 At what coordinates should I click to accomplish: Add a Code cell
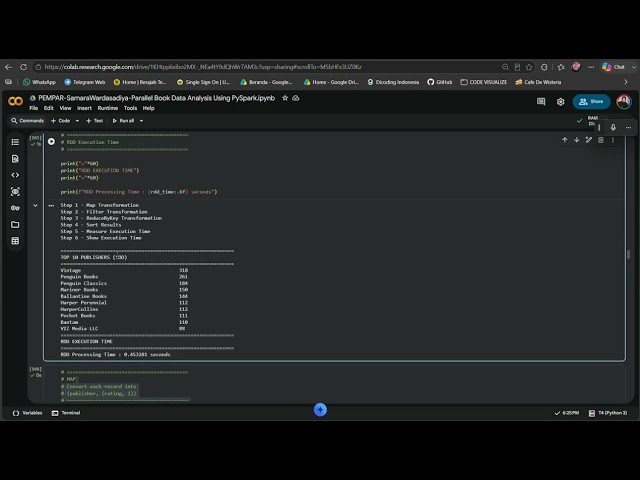pyautogui.click(x=60, y=121)
